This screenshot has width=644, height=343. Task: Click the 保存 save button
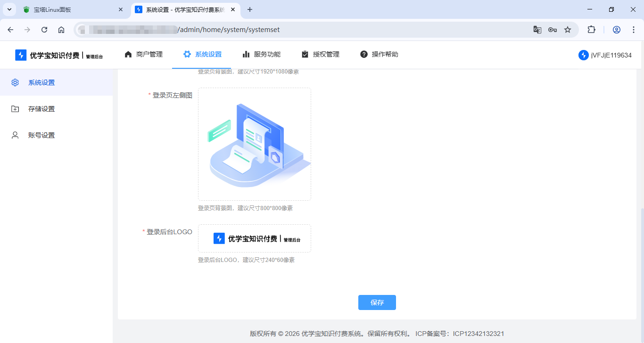[x=377, y=302]
